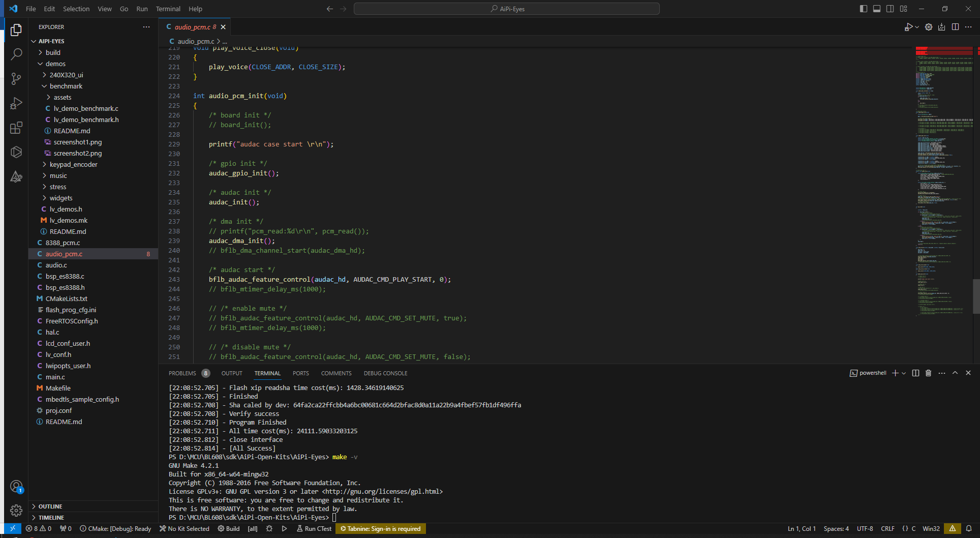Click the launch play icon in status bar

[285, 529]
